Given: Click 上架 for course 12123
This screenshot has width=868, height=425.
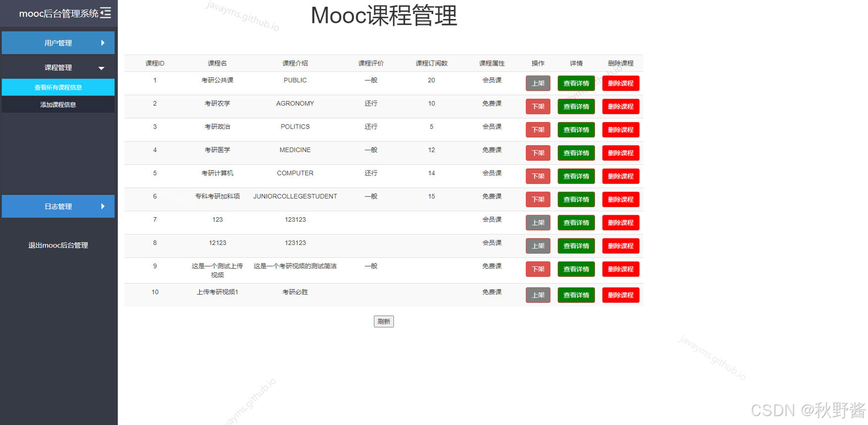Looking at the screenshot, I should pyautogui.click(x=538, y=246).
